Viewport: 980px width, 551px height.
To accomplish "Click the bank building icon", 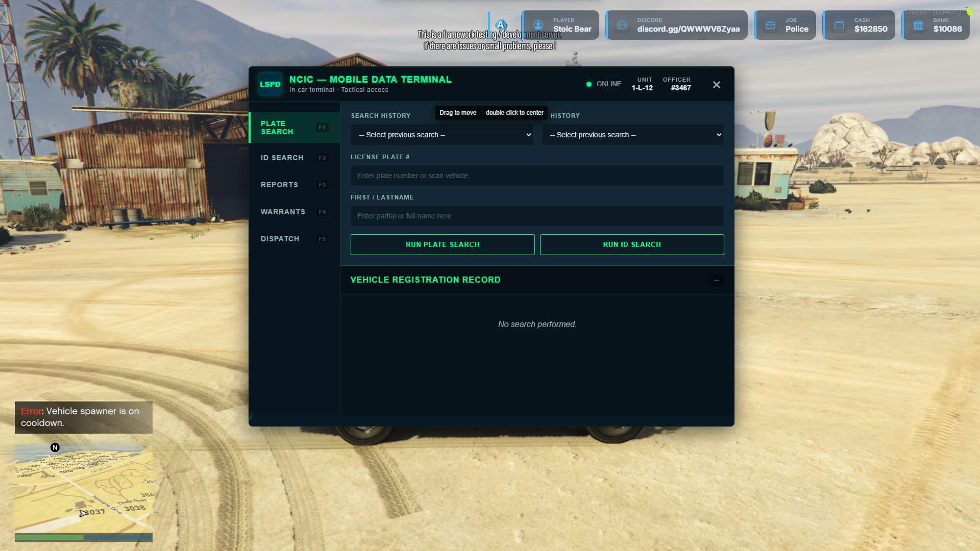I will coord(918,25).
